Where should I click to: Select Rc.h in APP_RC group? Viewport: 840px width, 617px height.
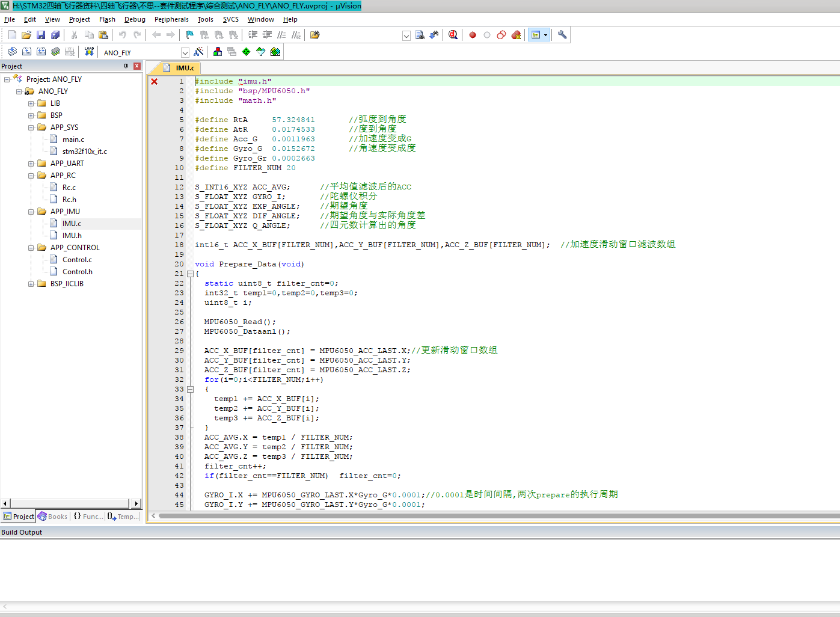(x=69, y=200)
